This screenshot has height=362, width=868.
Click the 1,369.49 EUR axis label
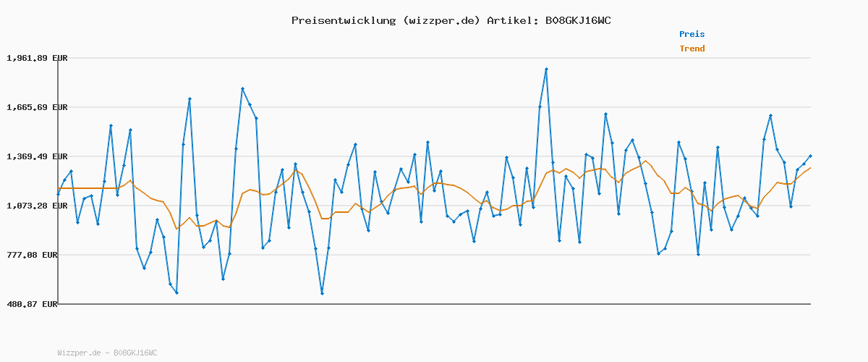click(37, 156)
